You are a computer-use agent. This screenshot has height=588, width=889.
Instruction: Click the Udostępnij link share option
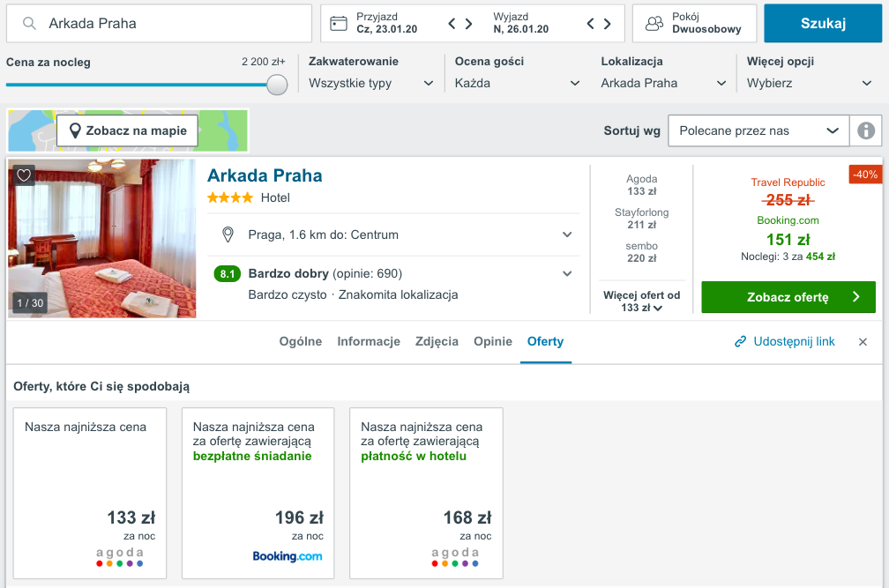pos(785,341)
